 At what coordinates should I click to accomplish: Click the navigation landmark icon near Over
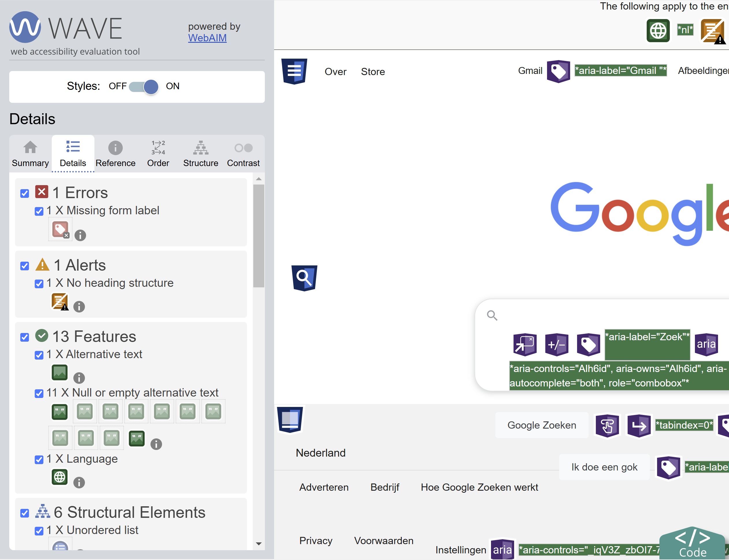point(294,71)
